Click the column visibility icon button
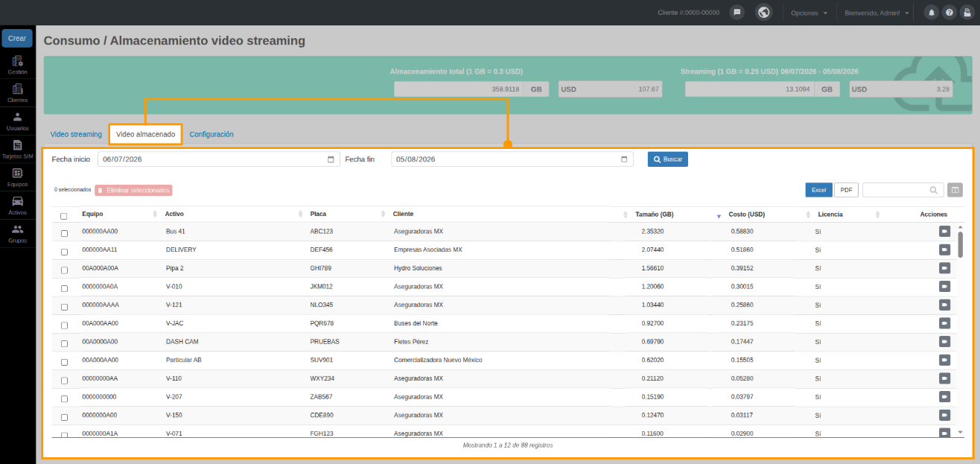Viewport: 980px width, 464px height. click(955, 190)
